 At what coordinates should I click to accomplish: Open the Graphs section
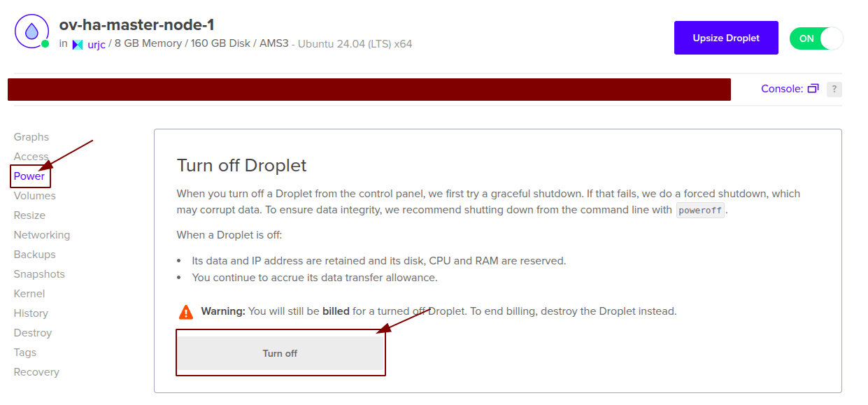tap(31, 137)
